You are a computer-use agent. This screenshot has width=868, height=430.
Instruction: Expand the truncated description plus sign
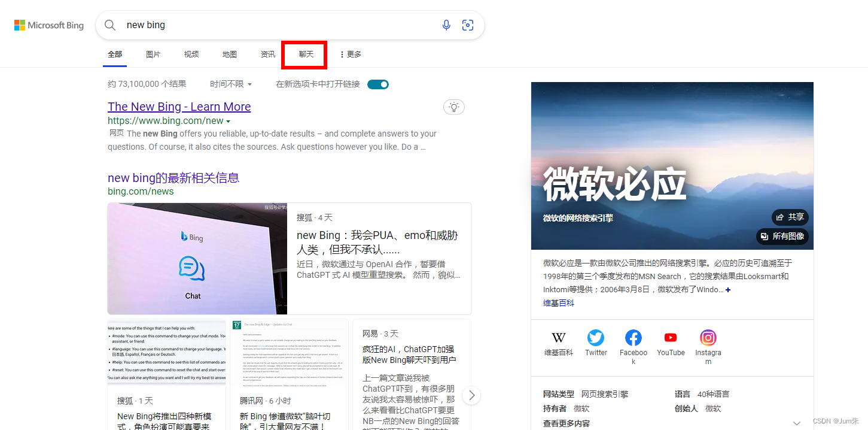(728, 290)
